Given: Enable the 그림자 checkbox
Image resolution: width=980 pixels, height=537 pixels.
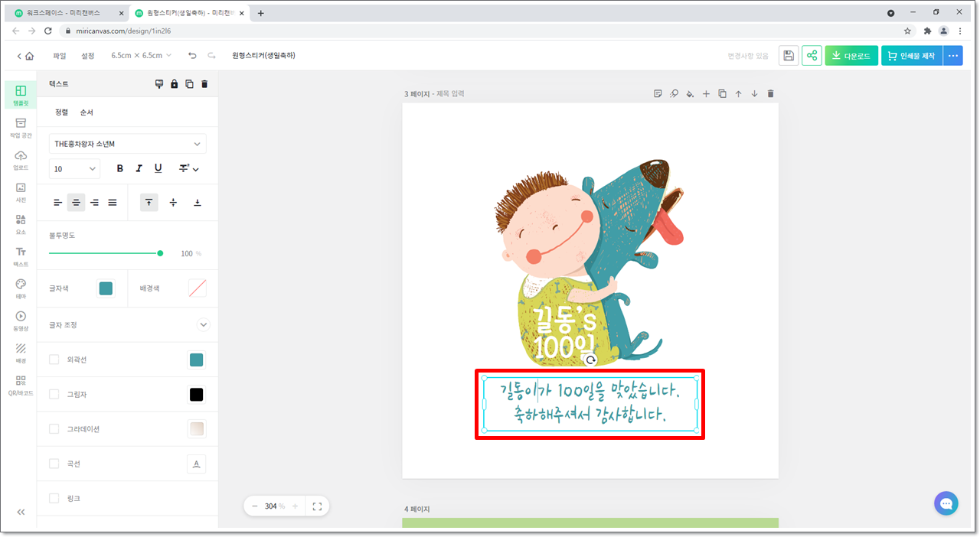Looking at the screenshot, I should (x=54, y=394).
